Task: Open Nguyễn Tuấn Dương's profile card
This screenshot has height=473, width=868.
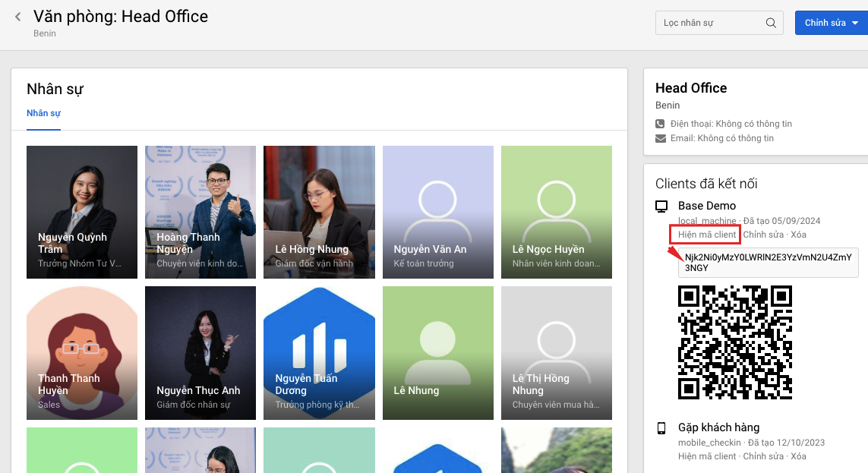Action: click(x=319, y=353)
